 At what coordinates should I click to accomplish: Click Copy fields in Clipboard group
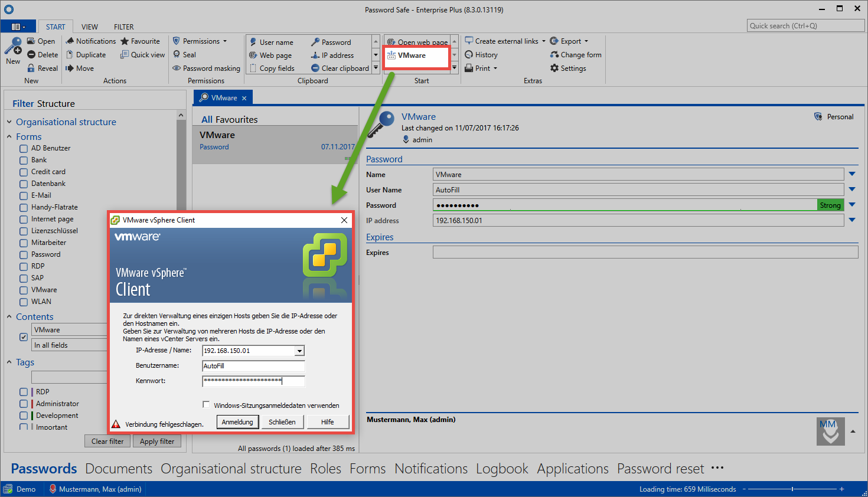pos(272,68)
